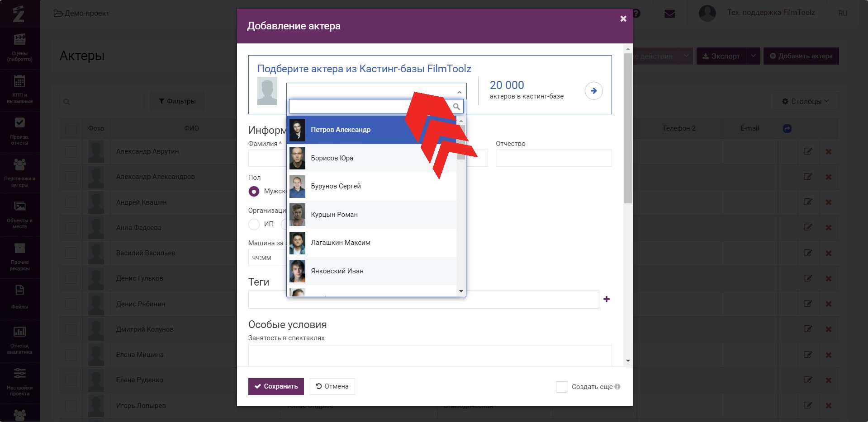Screen dimensions: 868x422
Task: Select Борисов Юра from the list
Action: point(371,158)
